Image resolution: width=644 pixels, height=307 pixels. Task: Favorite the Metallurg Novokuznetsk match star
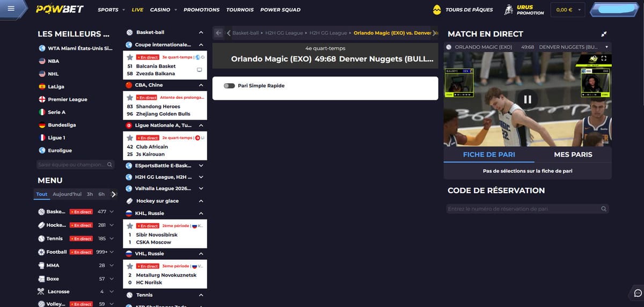click(x=130, y=266)
